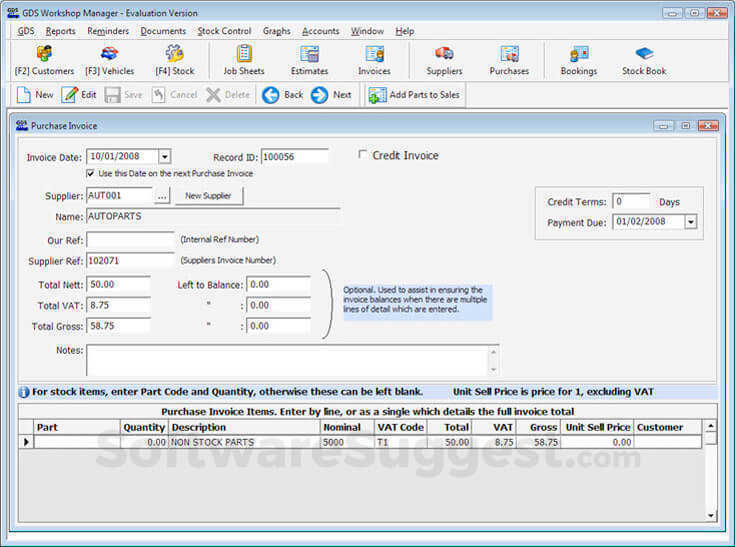Click the items grid vertical scrollbar

tap(711, 475)
